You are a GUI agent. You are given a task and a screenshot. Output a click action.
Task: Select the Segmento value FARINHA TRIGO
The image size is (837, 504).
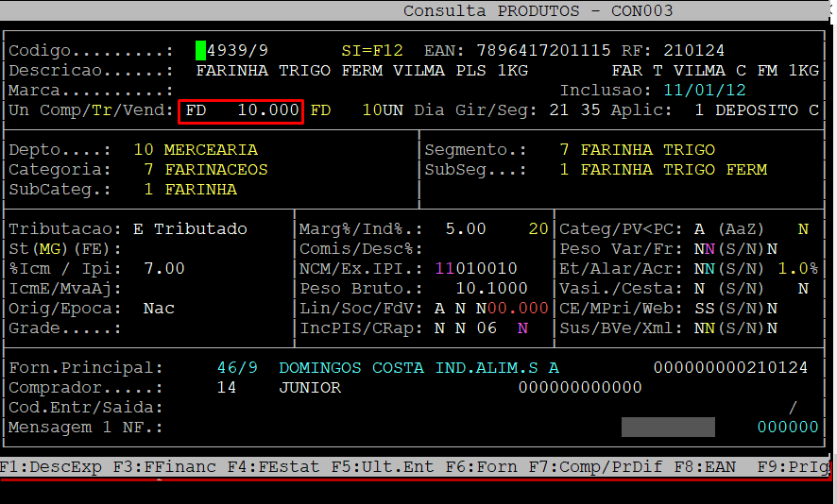click(x=647, y=150)
